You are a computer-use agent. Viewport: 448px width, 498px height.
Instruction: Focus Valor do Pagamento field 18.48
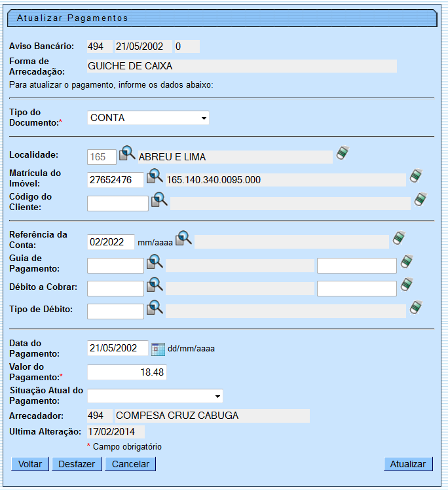coord(127,372)
